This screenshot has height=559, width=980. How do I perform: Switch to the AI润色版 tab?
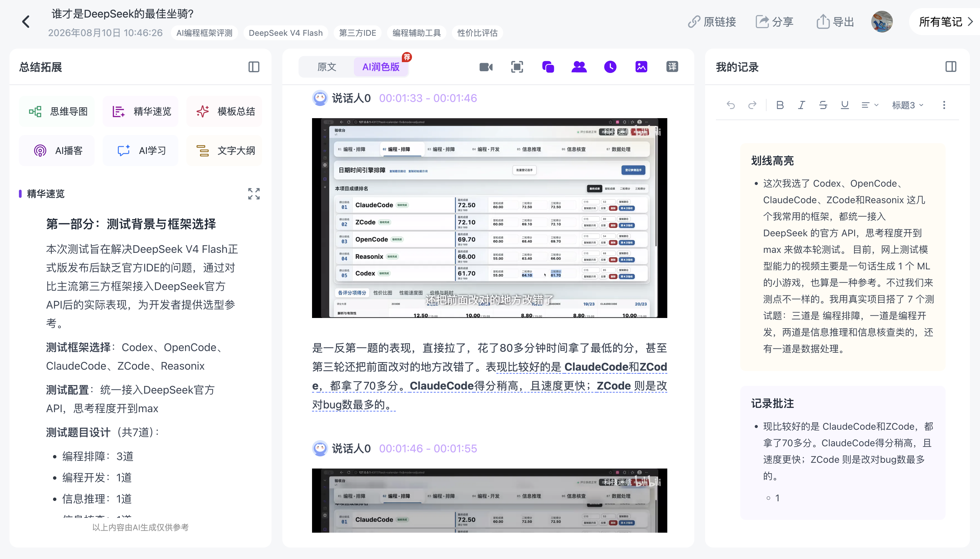tap(381, 67)
